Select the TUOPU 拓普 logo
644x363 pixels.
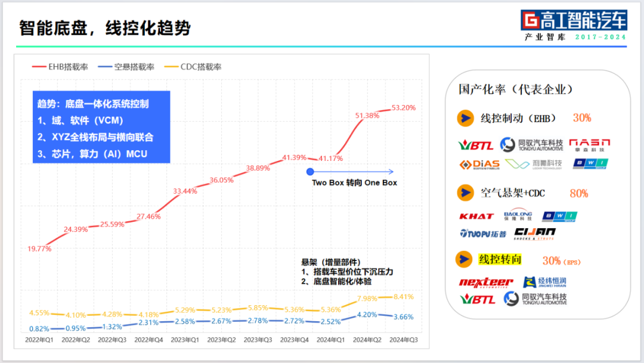coord(482,234)
